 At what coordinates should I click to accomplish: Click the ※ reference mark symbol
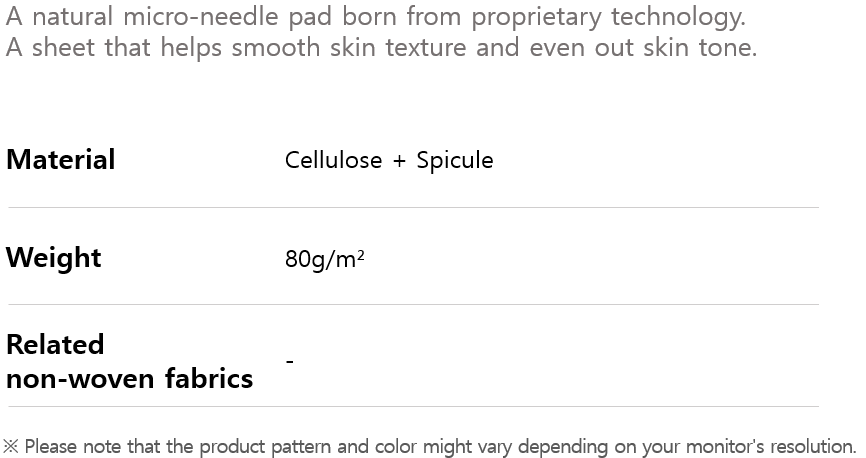(11, 446)
